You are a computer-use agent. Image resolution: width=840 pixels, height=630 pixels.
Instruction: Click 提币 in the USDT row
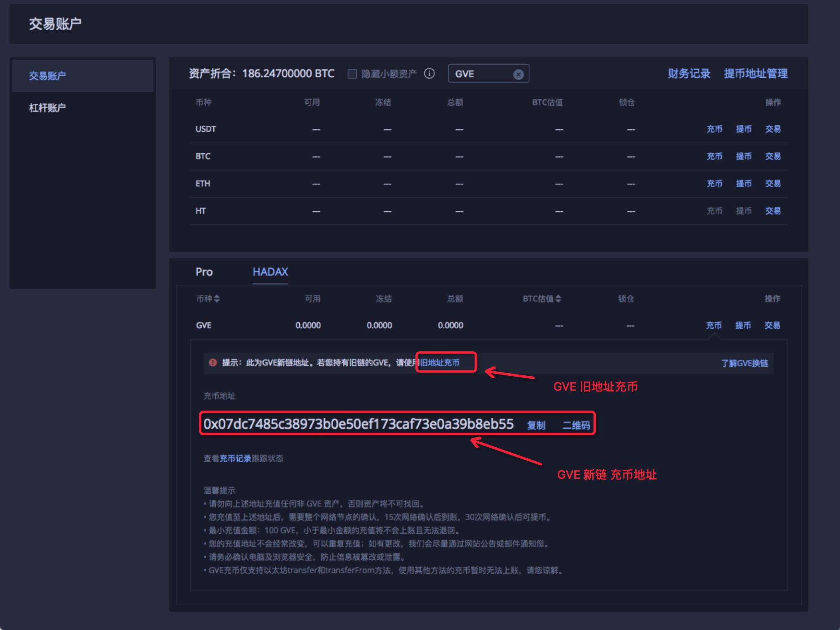(744, 129)
